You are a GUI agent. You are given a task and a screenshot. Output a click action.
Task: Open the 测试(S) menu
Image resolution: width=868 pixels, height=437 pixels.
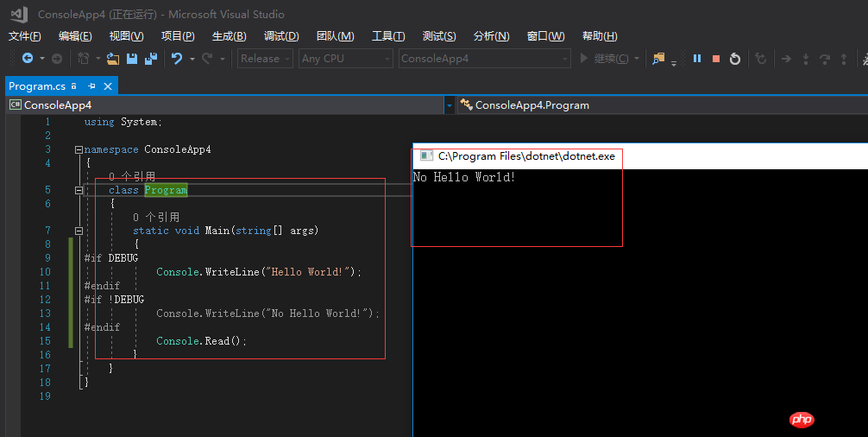point(439,36)
